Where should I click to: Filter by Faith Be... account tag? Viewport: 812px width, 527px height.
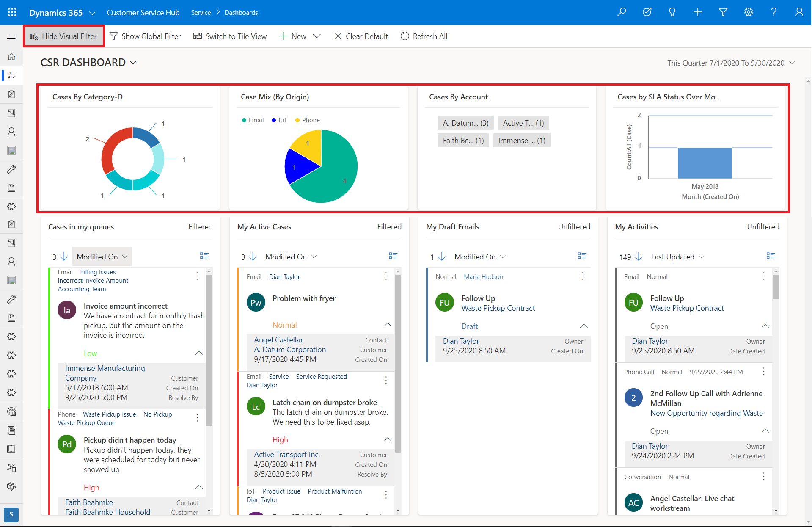pos(463,141)
